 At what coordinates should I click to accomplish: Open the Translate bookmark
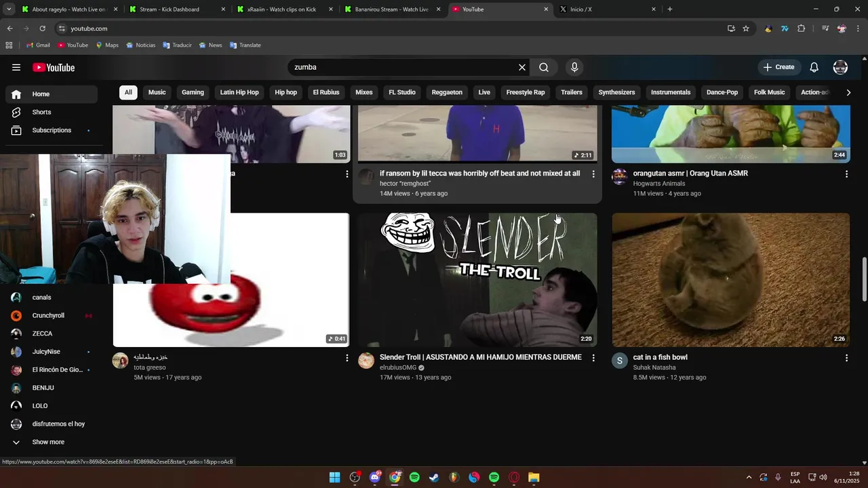pos(245,45)
